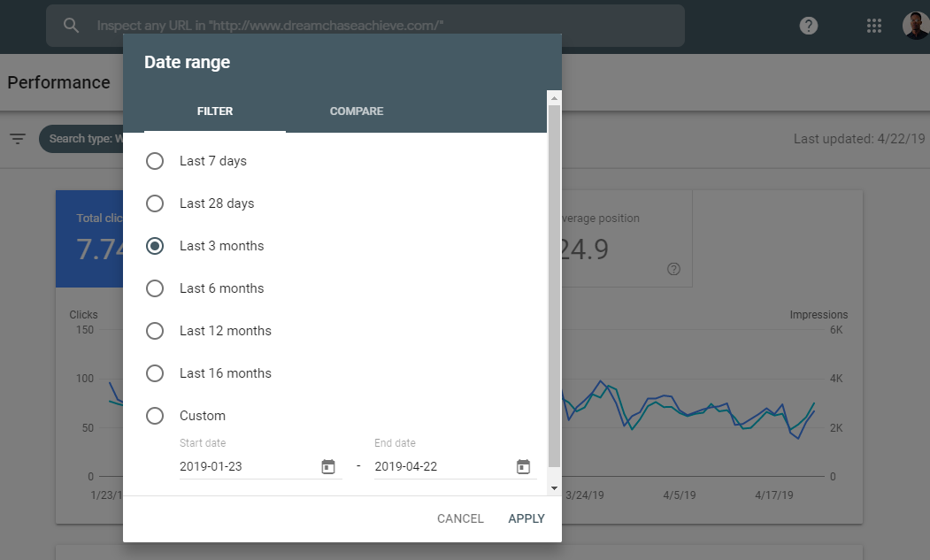Click the filter icon near Search type
Image resolution: width=930 pixels, height=560 pixels.
point(18,139)
